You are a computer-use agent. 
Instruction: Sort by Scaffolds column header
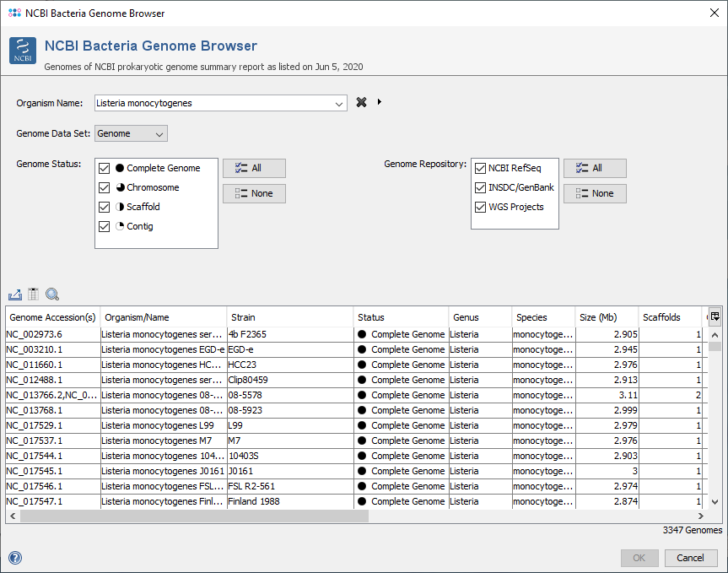click(x=670, y=317)
